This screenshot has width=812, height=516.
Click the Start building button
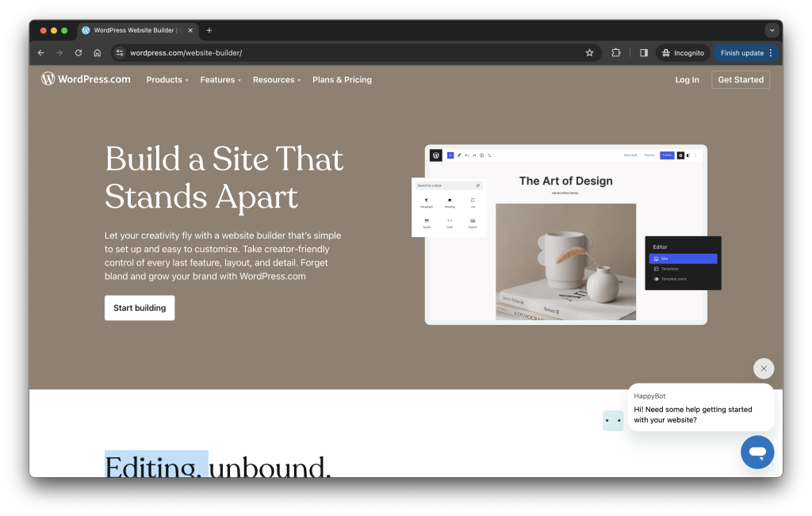point(140,308)
